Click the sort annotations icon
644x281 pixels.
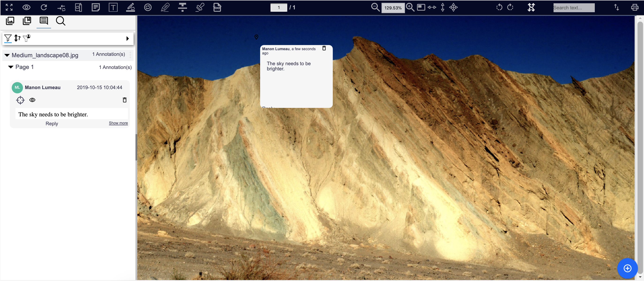pos(17,38)
